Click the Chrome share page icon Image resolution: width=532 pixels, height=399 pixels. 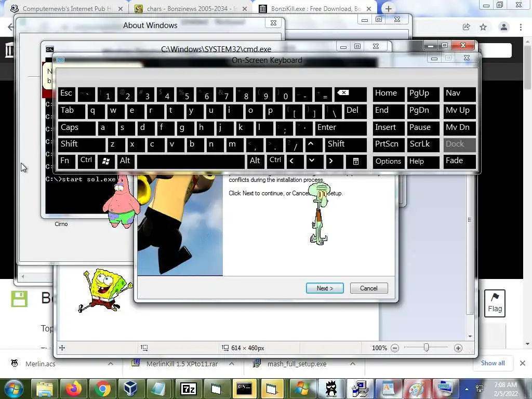click(x=466, y=27)
